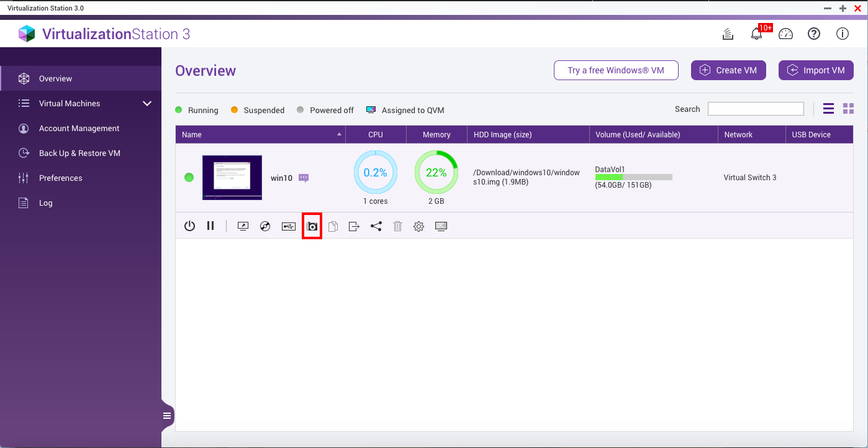868x448 pixels.
Task: Open notifications bell with 10+ badge
Action: pyautogui.click(x=756, y=34)
